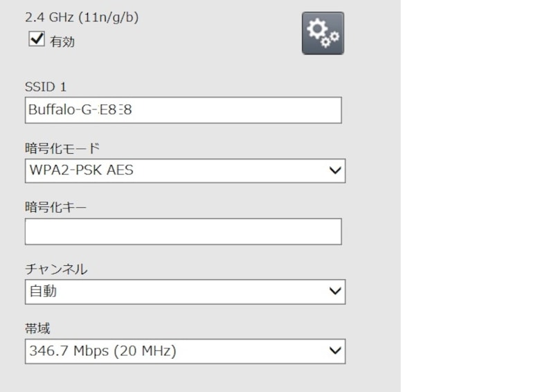Click the SSID 1 label
This screenshot has height=392, width=554.
46,87
